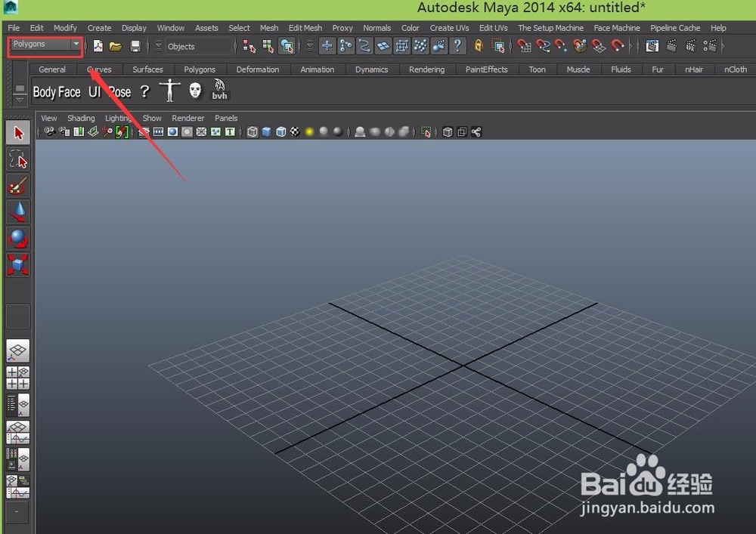Viewport: 756px width, 534px height.
Task: Toggle smooth shade all blue cube
Action: click(x=267, y=132)
